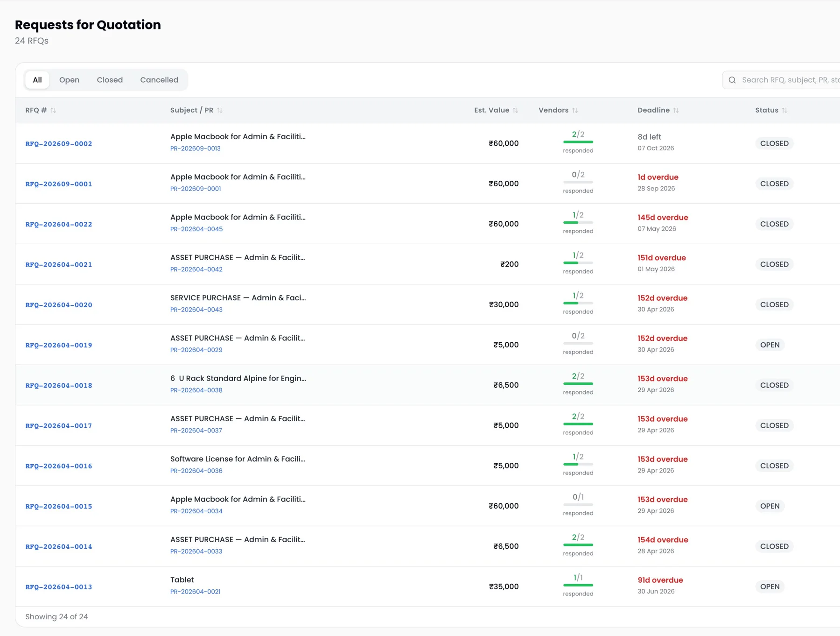The height and width of the screenshot is (636, 840).
Task: Open RFQ-202604-0021 link
Action: tap(59, 265)
